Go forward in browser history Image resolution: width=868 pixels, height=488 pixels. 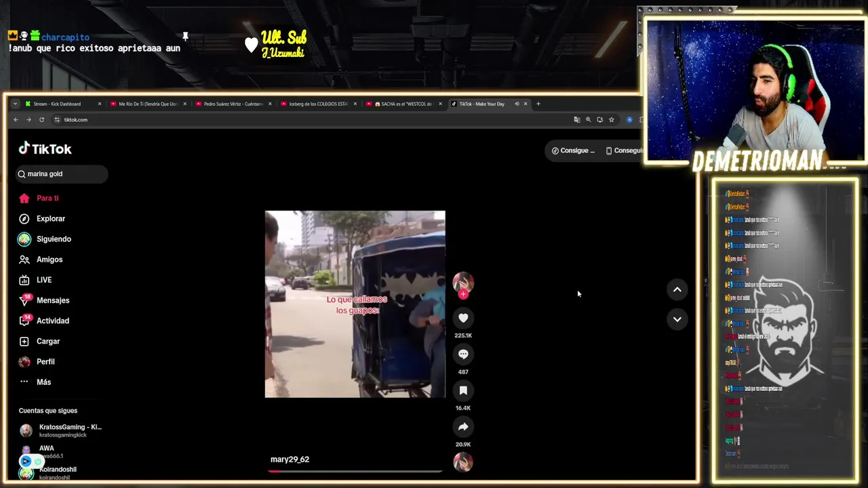[x=28, y=120]
